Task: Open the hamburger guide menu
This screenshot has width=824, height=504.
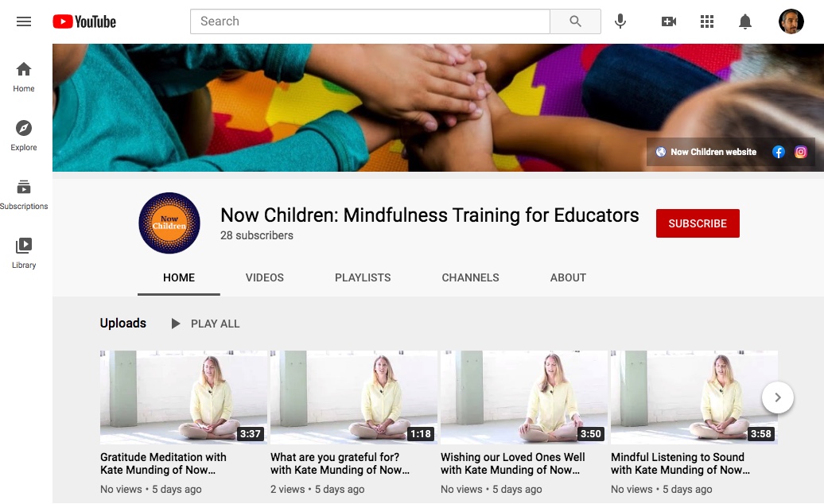Action: coord(24,21)
